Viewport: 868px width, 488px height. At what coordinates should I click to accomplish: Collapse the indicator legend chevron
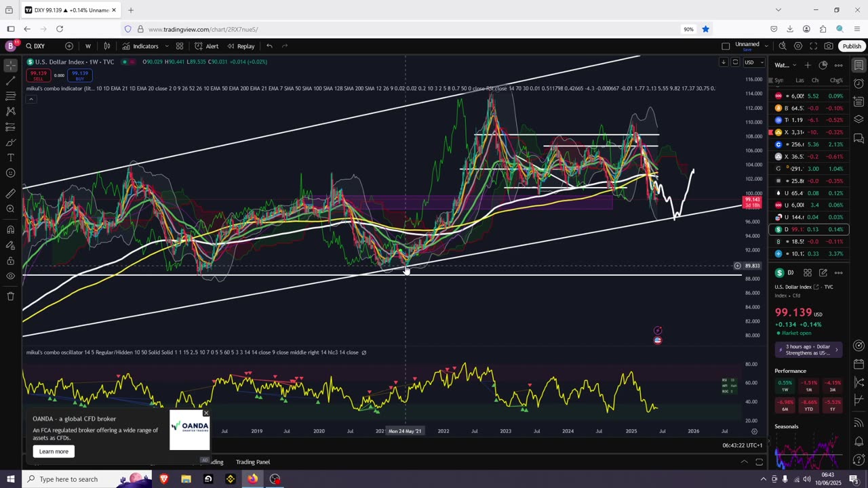(x=31, y=99)
